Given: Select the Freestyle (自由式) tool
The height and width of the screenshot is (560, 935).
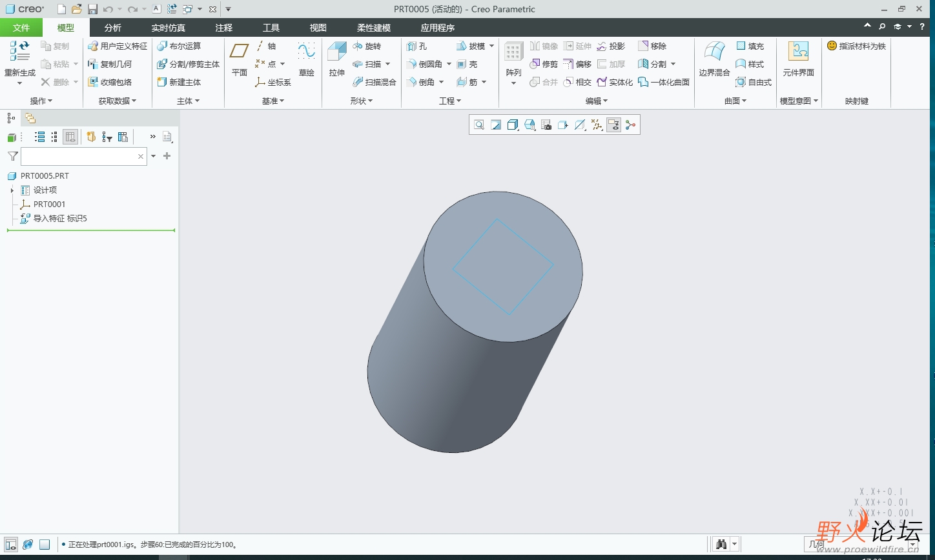Looking at the screenshot, I should tap(754, 83).
